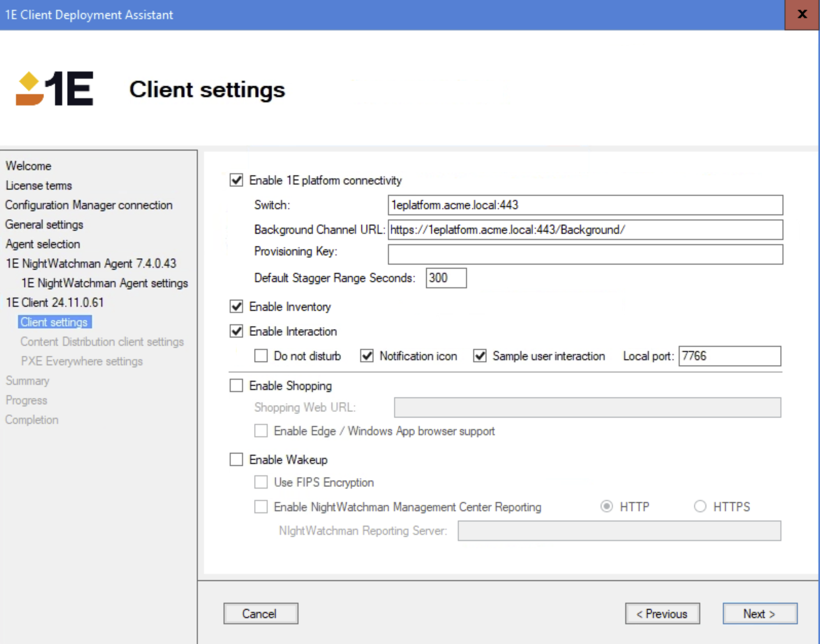Toggle Enable 1E platform connectivity checkbox
820x644 pixels.
tap(236, 180)
